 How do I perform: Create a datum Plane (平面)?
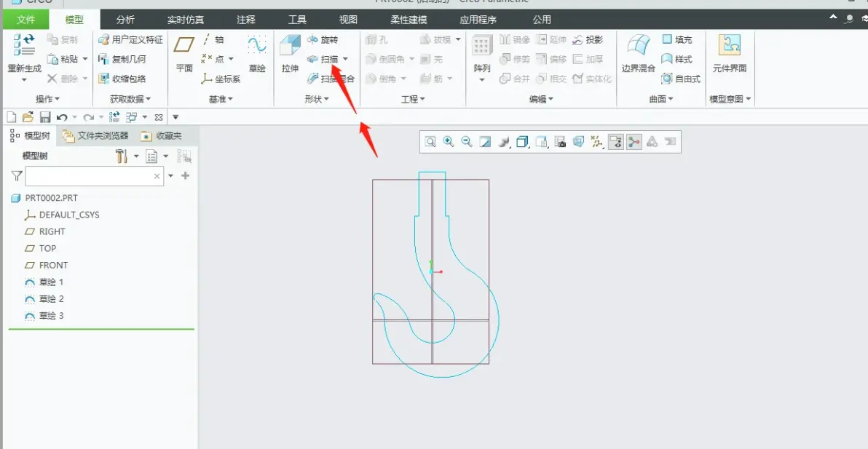point(184,54)
